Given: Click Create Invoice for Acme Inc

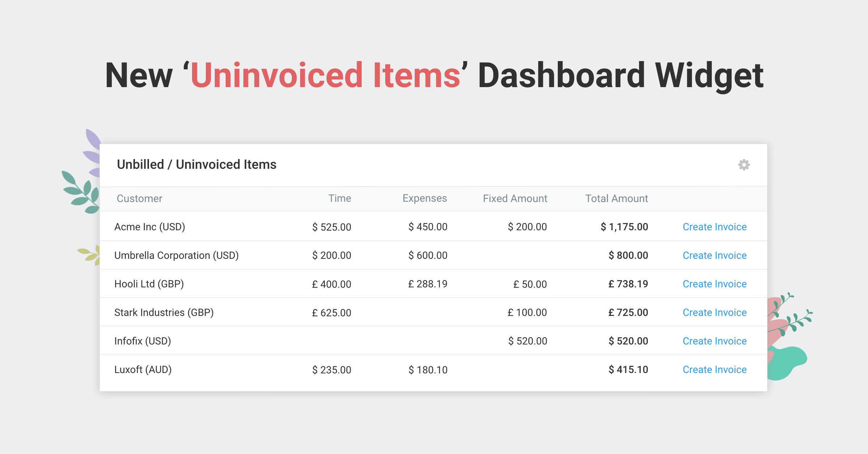Looking at the screenshot, I should pos(714,227).
